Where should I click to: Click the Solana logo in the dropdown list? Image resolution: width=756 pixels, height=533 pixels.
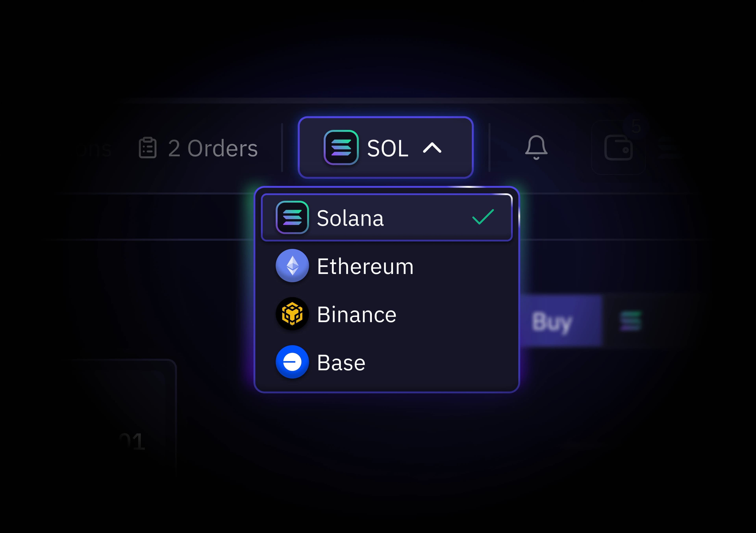pos(292,218)
